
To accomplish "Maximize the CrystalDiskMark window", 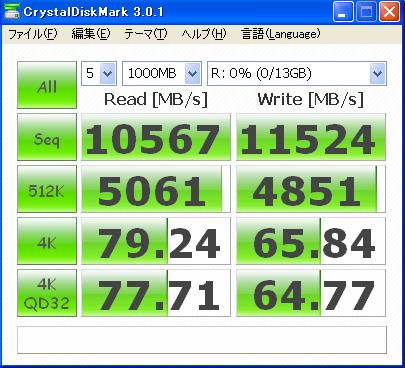I will click(x=366, y=12).
